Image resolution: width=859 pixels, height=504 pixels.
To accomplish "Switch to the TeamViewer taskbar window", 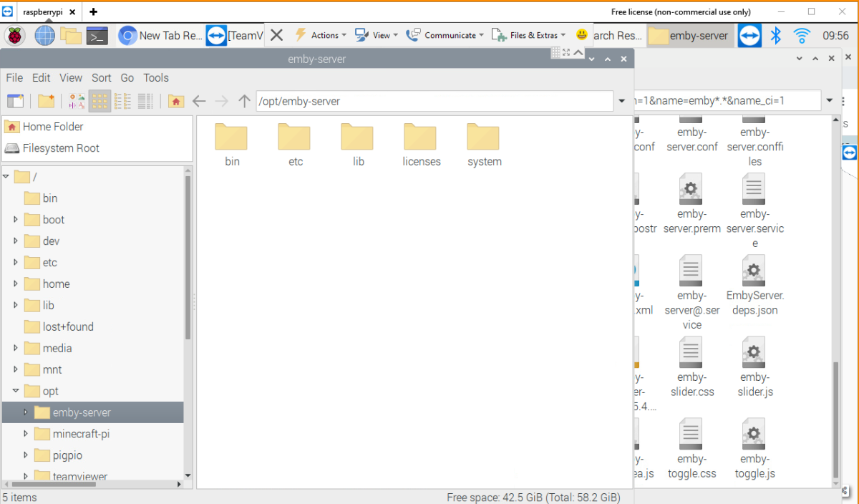I will 235,35.
